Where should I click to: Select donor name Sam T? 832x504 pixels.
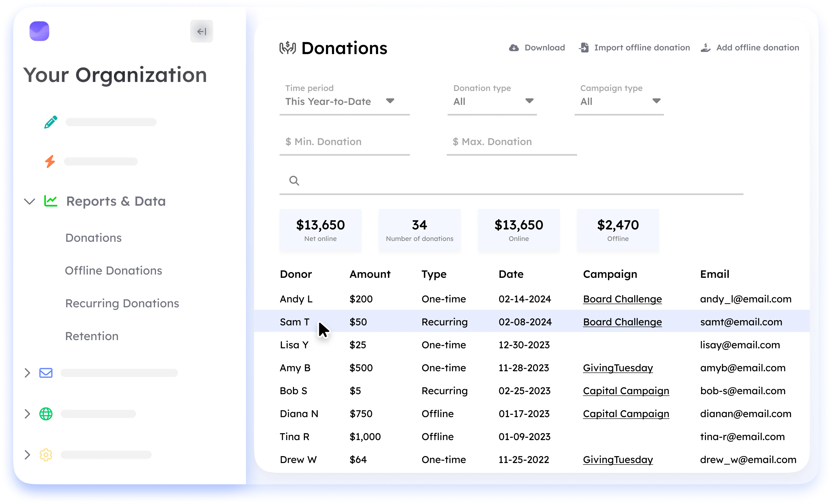tap(295, 322)
